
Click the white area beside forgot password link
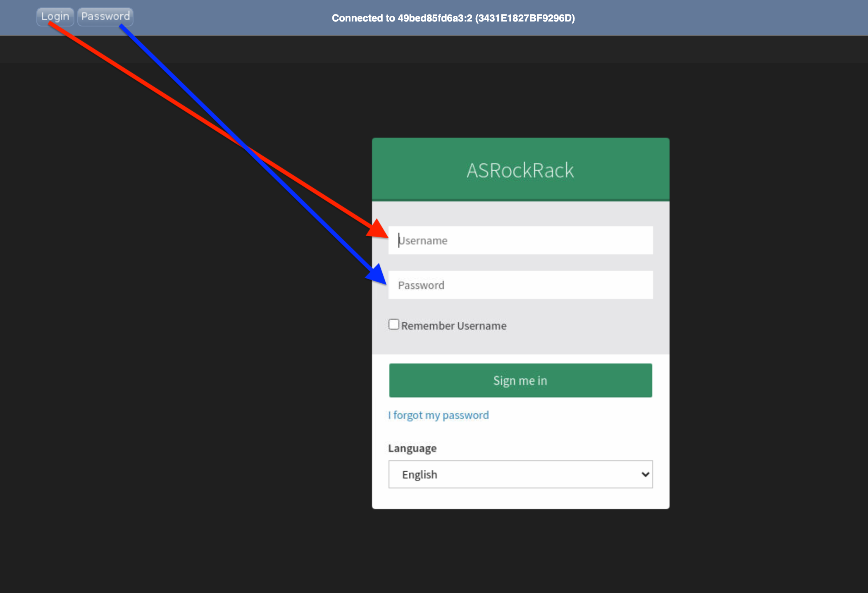tap(579, 415)
